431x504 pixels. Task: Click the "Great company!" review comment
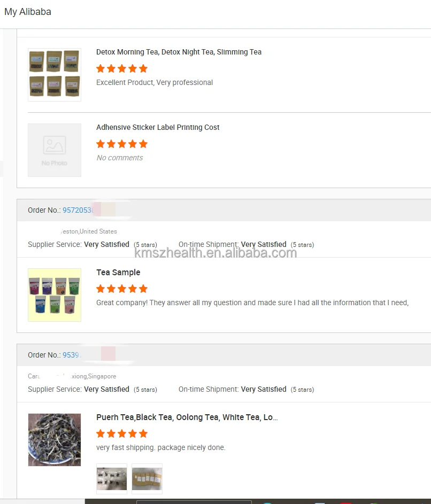252,303
